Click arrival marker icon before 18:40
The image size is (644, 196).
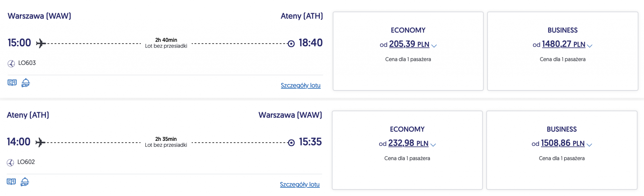291,43
